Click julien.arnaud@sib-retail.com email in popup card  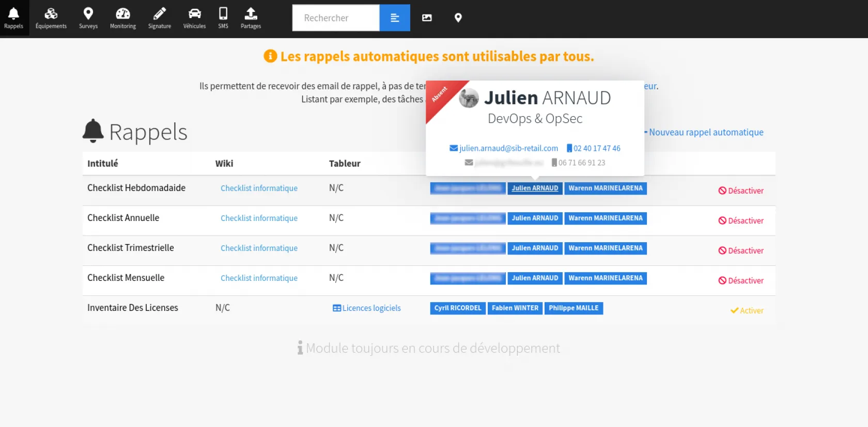(508, 149)
